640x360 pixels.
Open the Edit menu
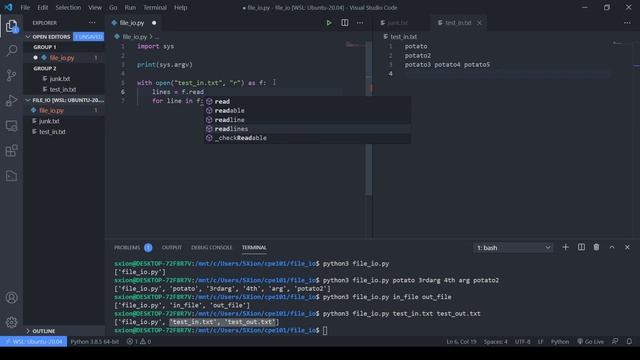pyautogui.click(x=42, y=7)
